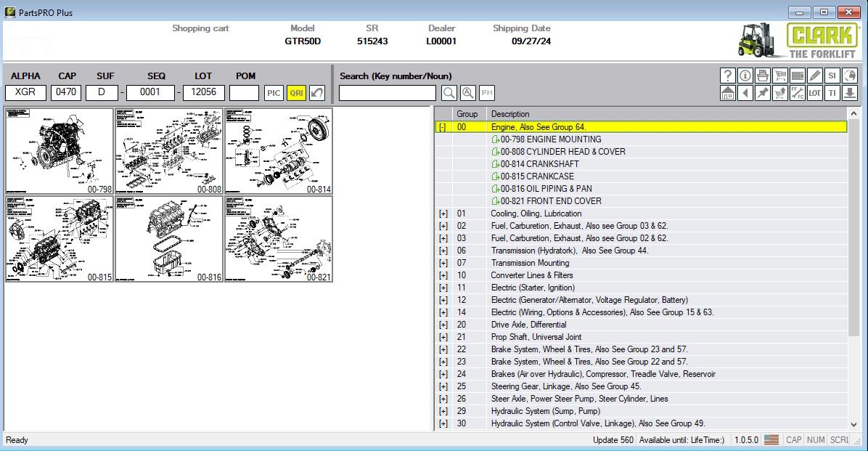
Task: Open the 00-808 cylinder head thumbnail
Action: point(169,151)
